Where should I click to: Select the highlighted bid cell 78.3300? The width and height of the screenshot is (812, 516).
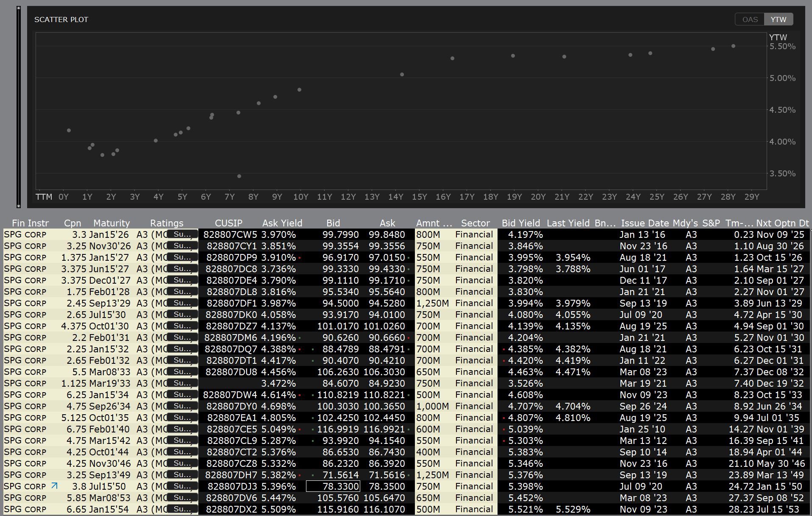click(x=333, y=486)
